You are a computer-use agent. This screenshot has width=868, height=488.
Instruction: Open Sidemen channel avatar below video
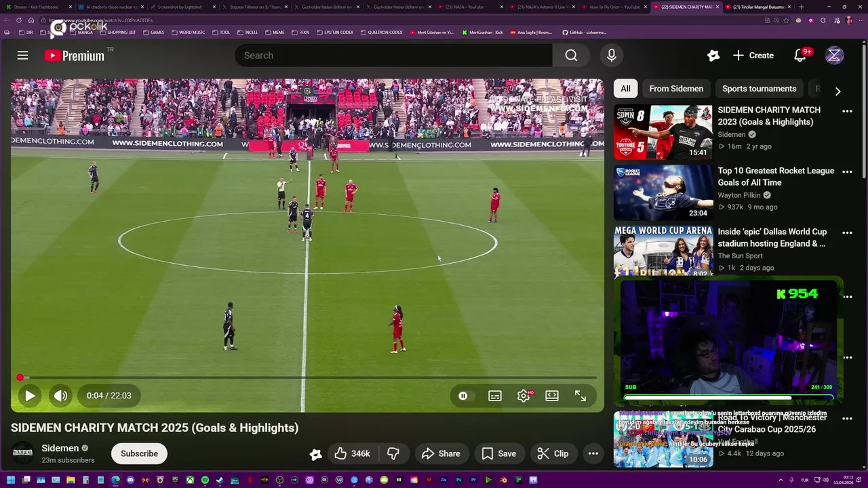pyautogui.click(x=23, y=453)
